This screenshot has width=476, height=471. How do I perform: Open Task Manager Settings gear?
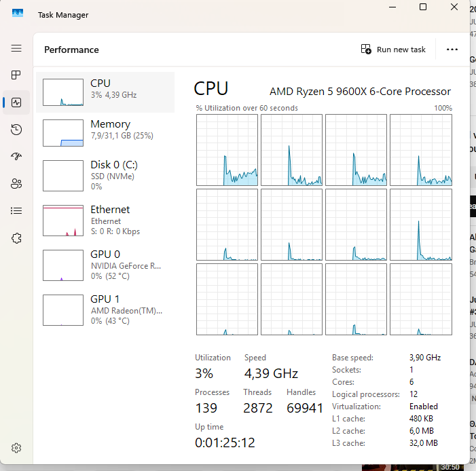[x=16, y=448]
